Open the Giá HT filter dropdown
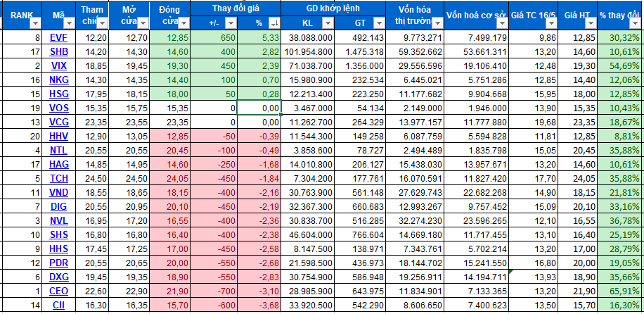This screenshot has height=314, width=644. click(x=591, y=23)
